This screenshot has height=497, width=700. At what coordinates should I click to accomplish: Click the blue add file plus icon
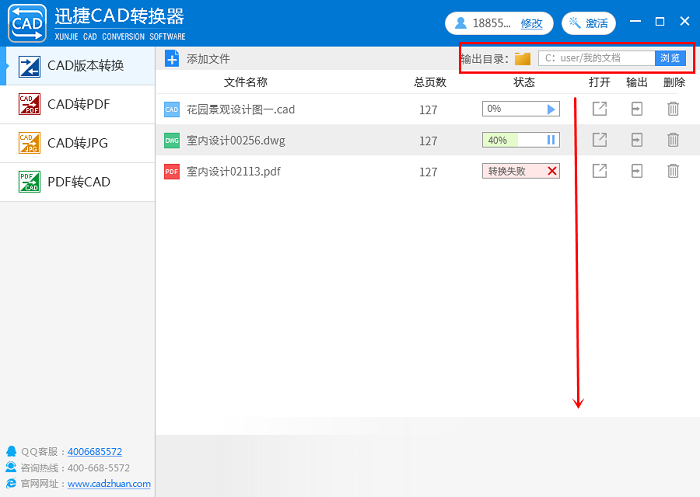[172, 58]
